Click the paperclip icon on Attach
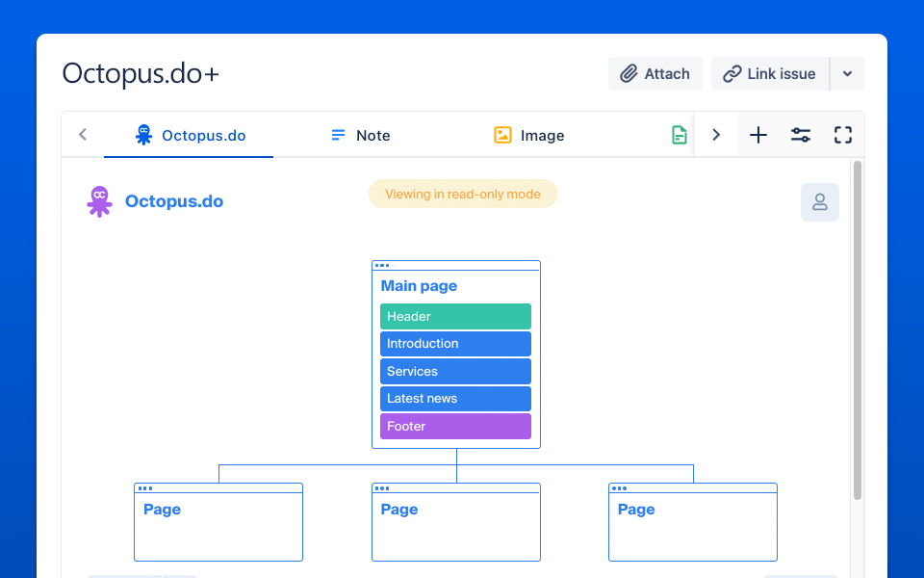Viewport: 924px width, 578px height. [629, 74]
